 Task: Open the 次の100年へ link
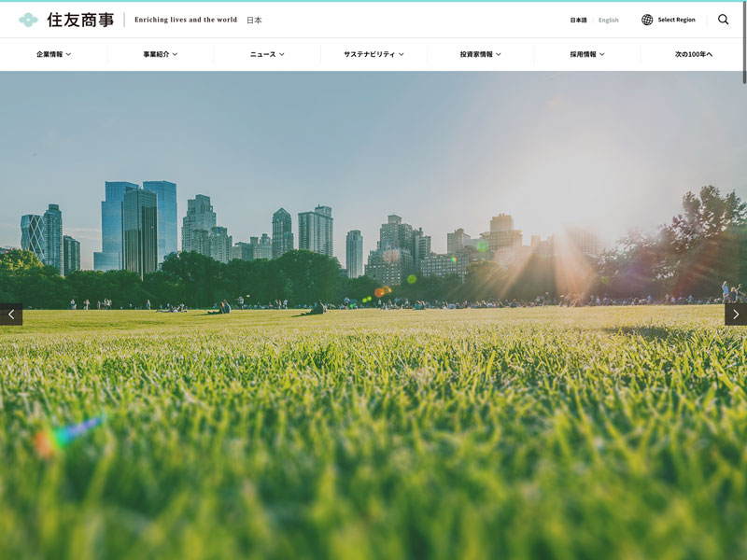(694, 54)
